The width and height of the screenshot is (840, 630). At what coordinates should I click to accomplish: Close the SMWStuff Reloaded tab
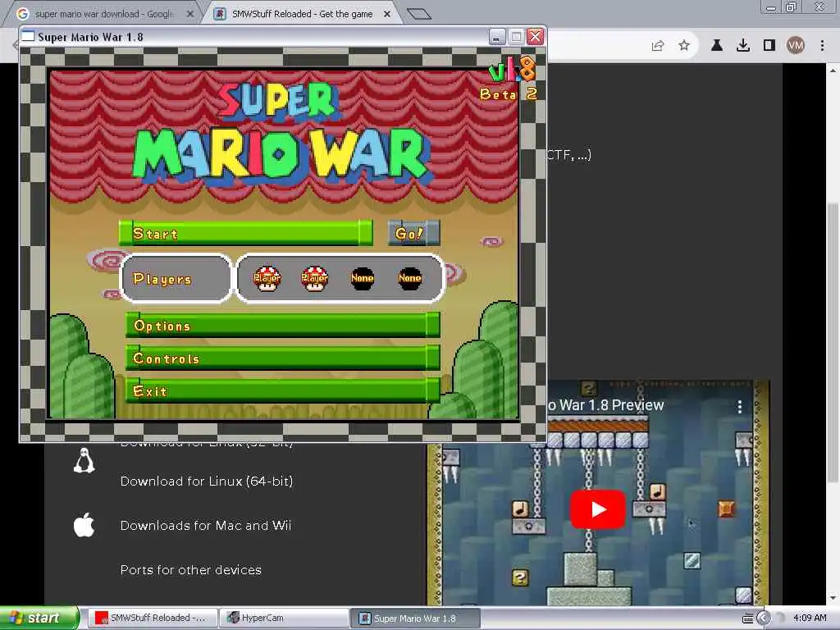tap(387, 14)
